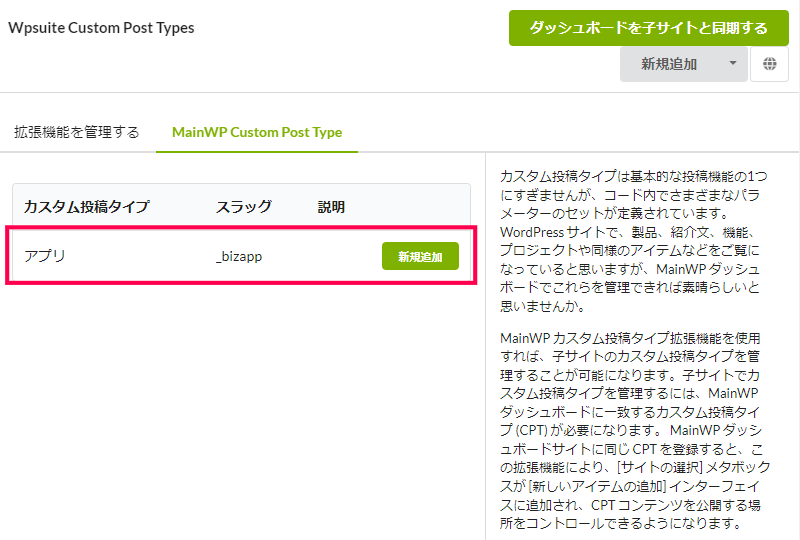Click the gray 新規追加 button label
Viewport: 800px width, 540px height.
[669, 64]
